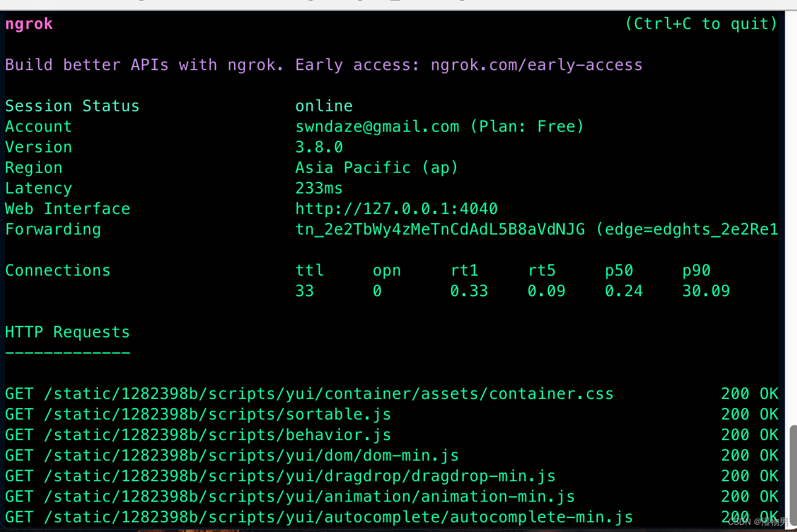Click the p90 value 30.09

tap(706, 291)
